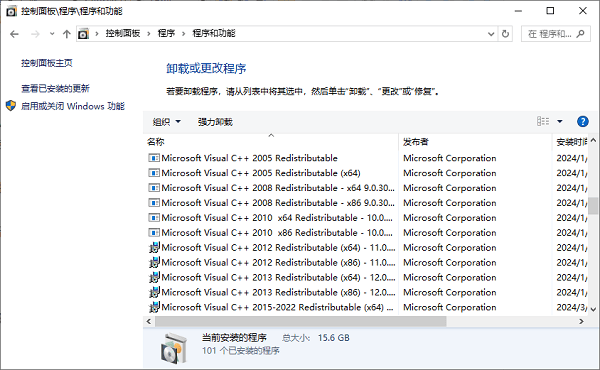The width and height of the screenshot is (600, 370).
Task: Click the control panel icon in address bar
Action: [x=83, y=34]
